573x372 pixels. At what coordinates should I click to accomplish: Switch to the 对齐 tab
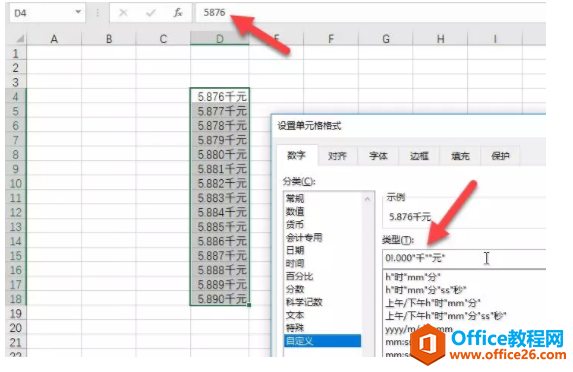coord(337,156)
